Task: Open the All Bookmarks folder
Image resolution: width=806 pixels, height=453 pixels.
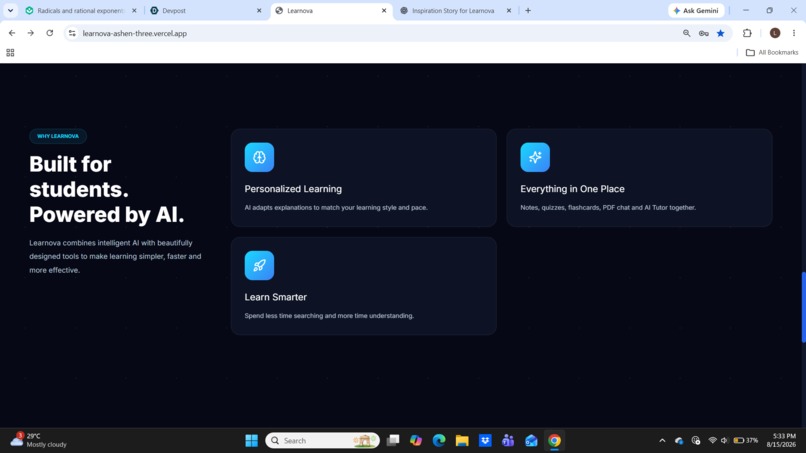Action: coord(772,52)
